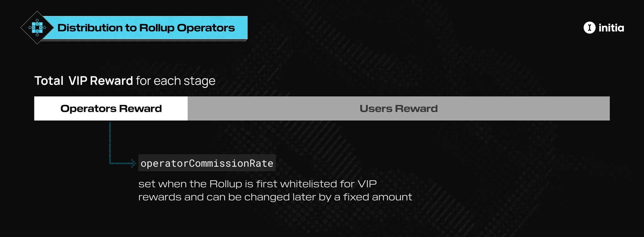
Task: Click the diamond pixel icon beside the title
Action: click(37, 28)
